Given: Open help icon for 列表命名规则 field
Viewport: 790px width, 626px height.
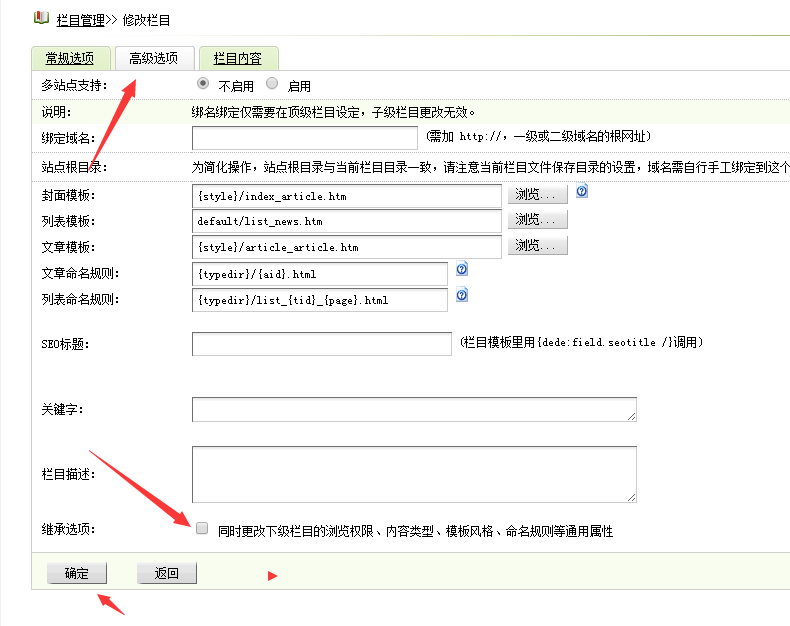Looking at the screenshot, I should [462, 295].
